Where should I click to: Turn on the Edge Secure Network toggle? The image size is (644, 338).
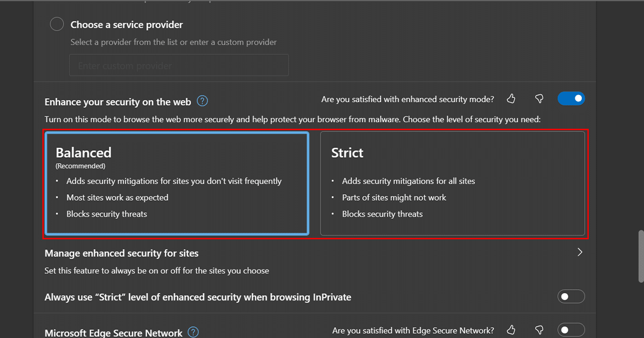coord(571,330)
